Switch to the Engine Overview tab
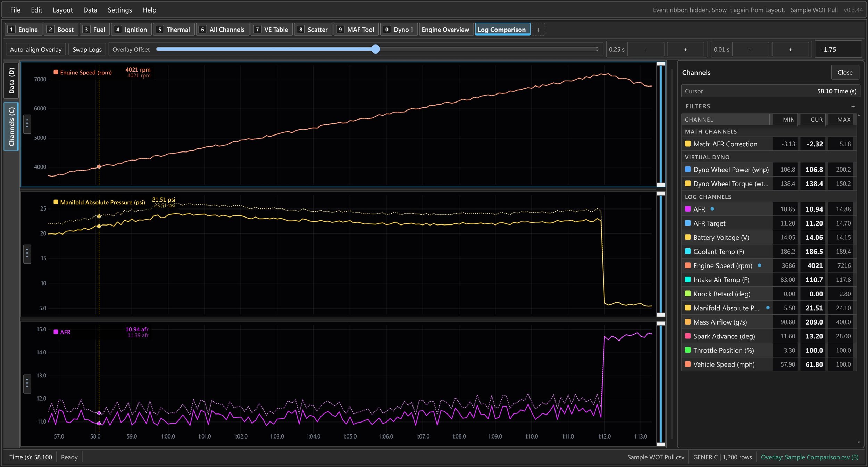The image size is (868, 467). click(445, 30)
